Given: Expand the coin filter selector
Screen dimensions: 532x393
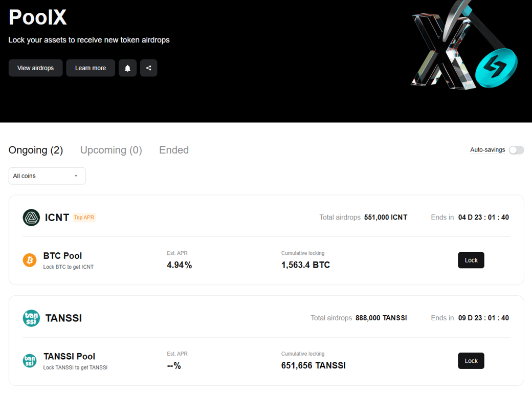Looking at the screenshot, I should click(47, 176).
